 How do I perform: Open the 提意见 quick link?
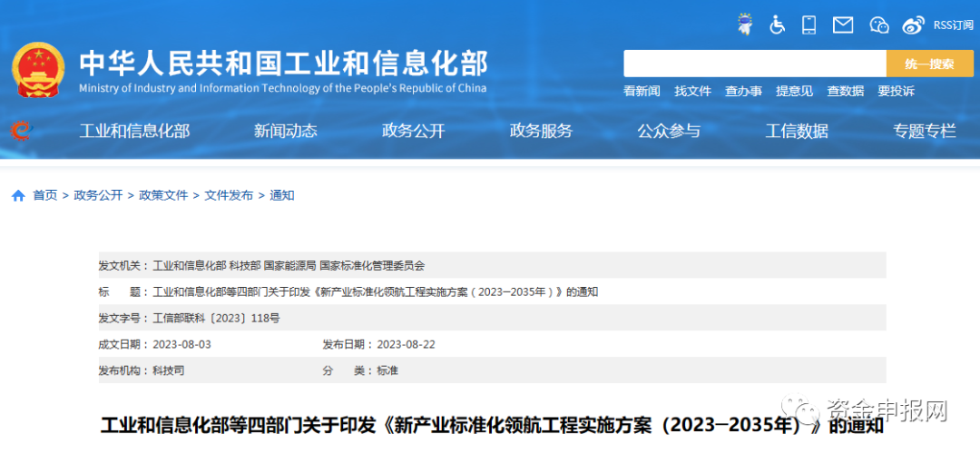(x=794, y=92)
